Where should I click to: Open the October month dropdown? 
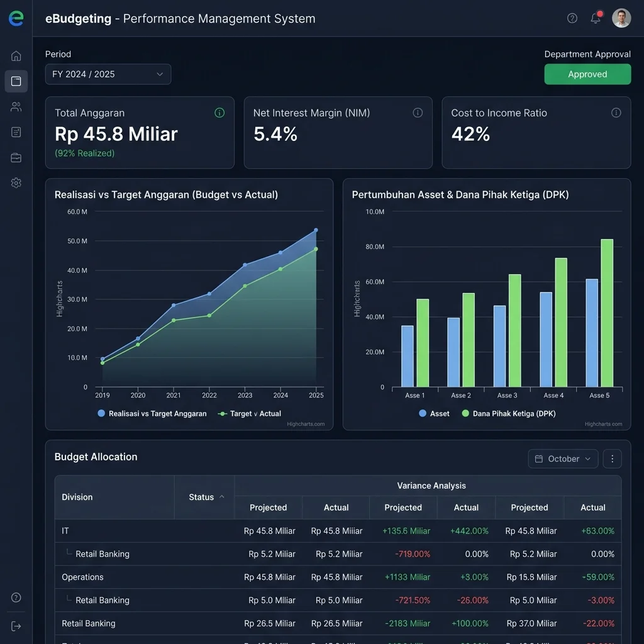pos(563,458)
